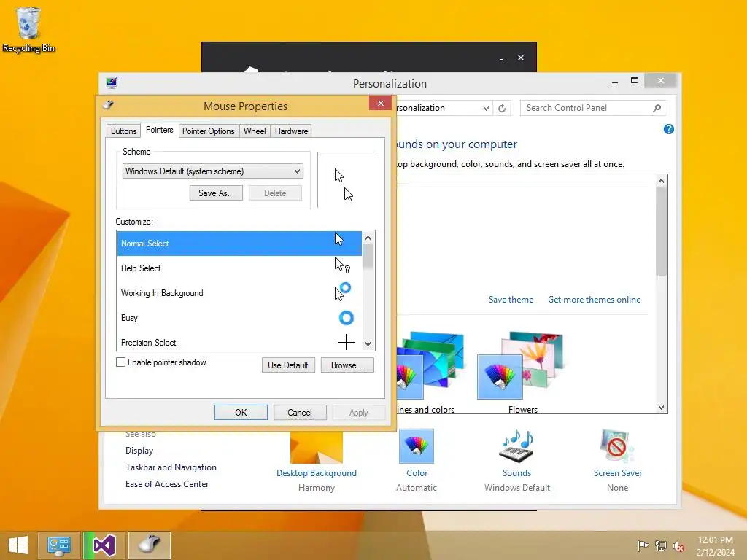Open the Personalization help question mark icon
This screenshot has height=560, width=747.
click(x=668, y=129)
